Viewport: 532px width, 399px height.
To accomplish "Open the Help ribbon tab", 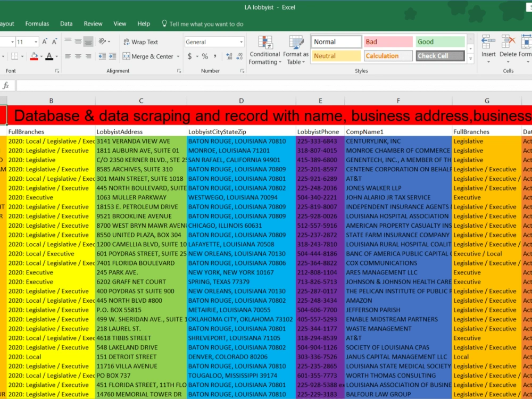I will click(x=144, y=24).
